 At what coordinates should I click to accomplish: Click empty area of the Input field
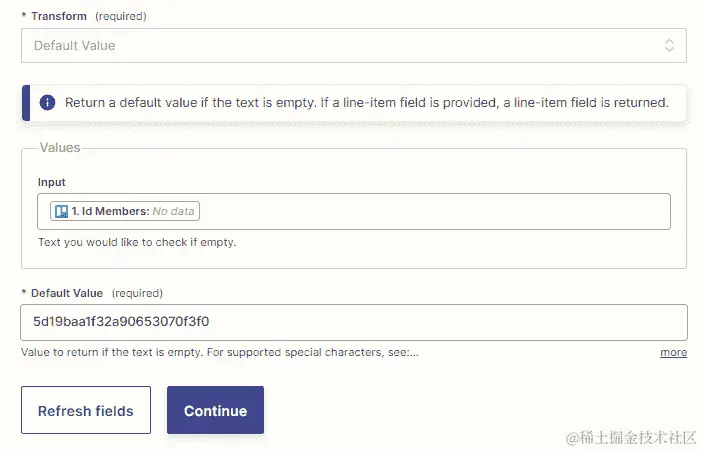[x=430, y=211]
